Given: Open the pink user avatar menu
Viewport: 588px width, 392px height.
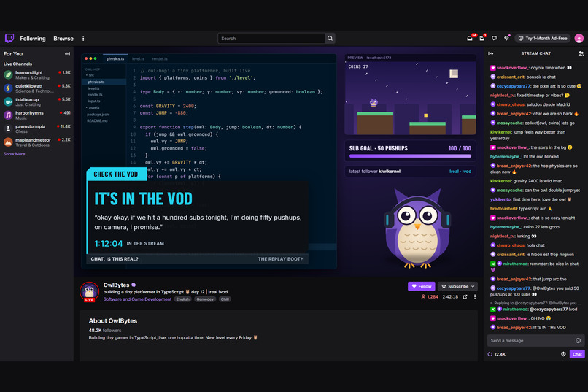Looking at the screenshot, I should [x=579, y=38].
